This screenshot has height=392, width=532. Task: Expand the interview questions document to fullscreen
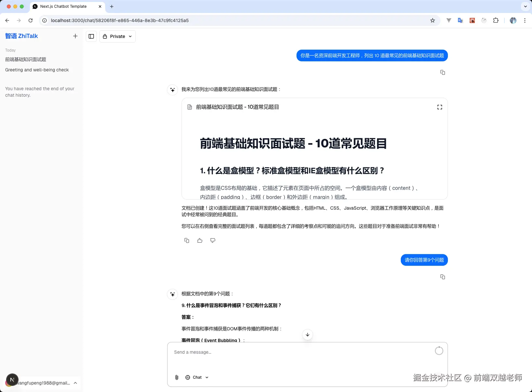[x=440, y=107]
